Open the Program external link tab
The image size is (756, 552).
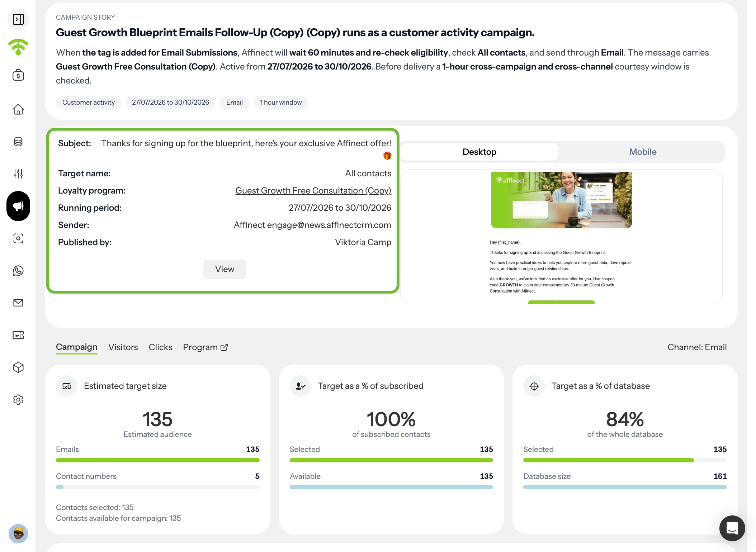[x=205, y=347]
